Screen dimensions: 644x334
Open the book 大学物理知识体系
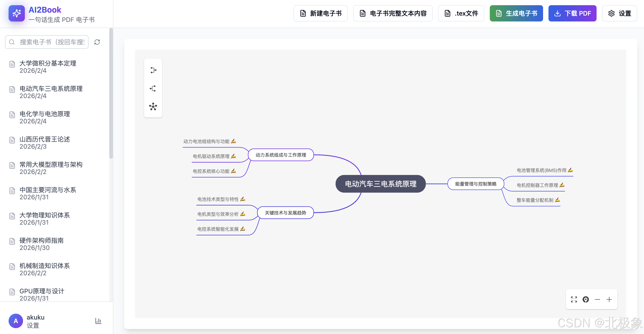[x=45, y=219]
